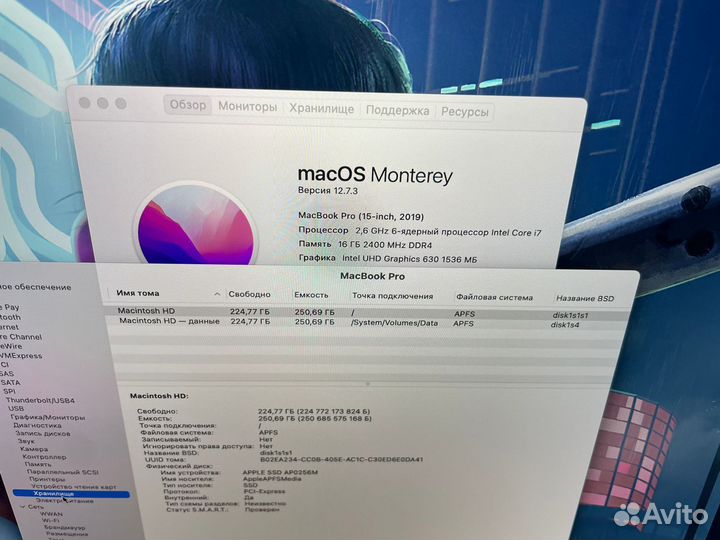The image size is (720, 540).
Task: Click the Статус S.M.A.R.T. Проверен value
Action: point(262,509)
